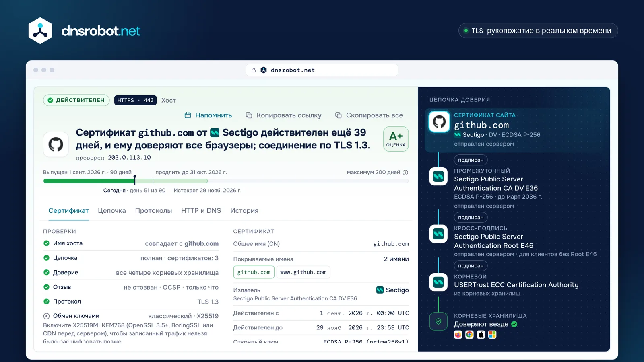
Task: Click 'классический · X25519' value
Action: 184,316
